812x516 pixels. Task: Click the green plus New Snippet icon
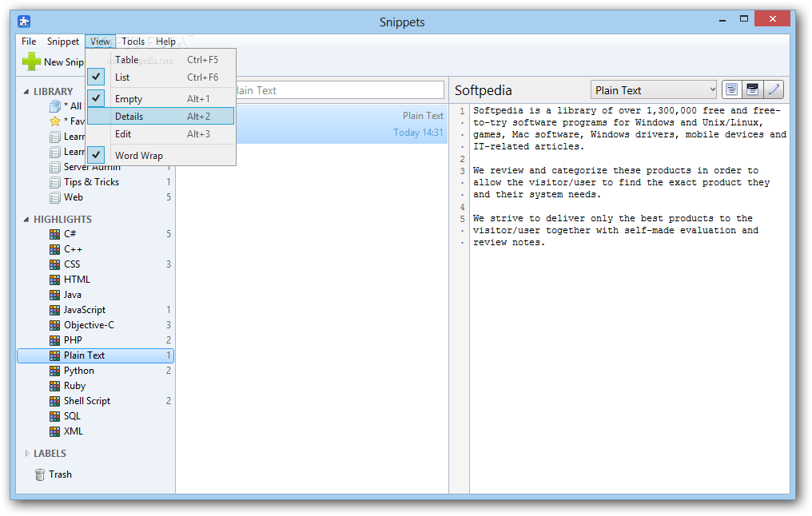pos(31,62)
